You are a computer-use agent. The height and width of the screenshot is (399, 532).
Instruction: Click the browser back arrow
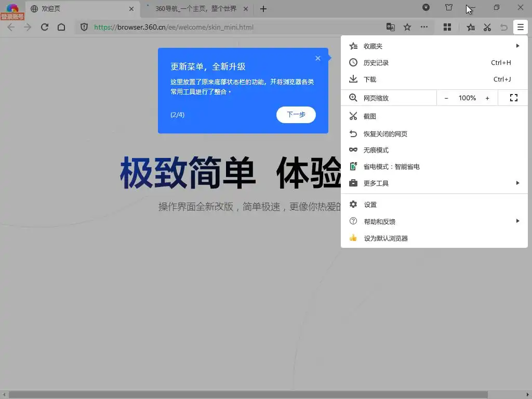click(x=11, y=27)
